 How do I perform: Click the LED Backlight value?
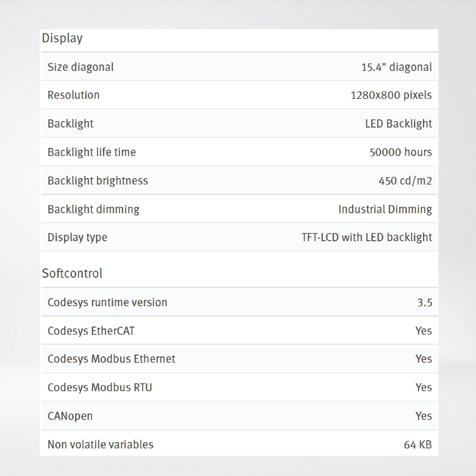398,124
